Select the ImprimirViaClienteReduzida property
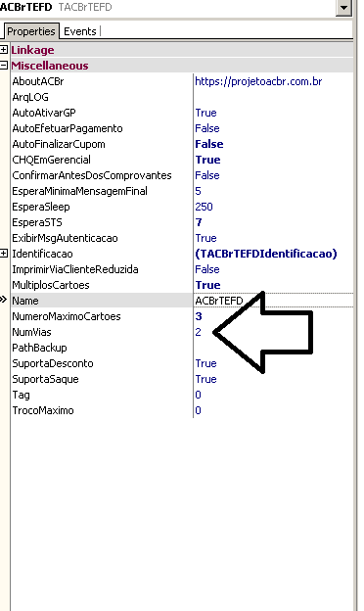The image size is (364, 611). coord(75,269)
